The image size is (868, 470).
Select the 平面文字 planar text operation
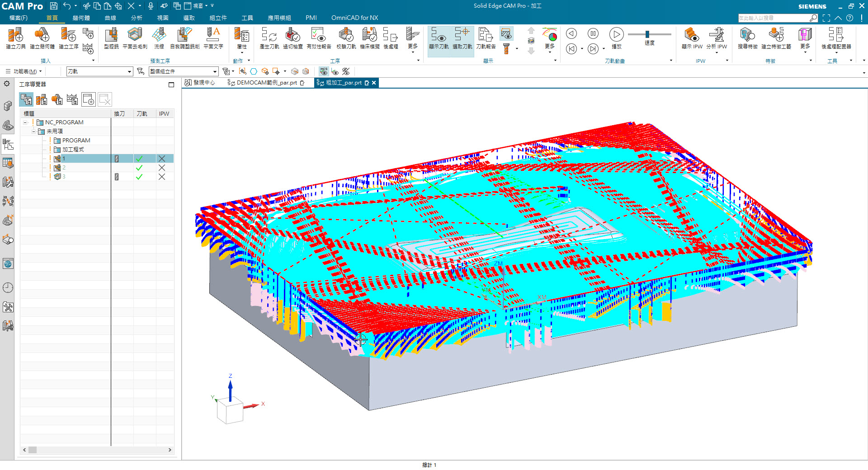tap(213, 38)
